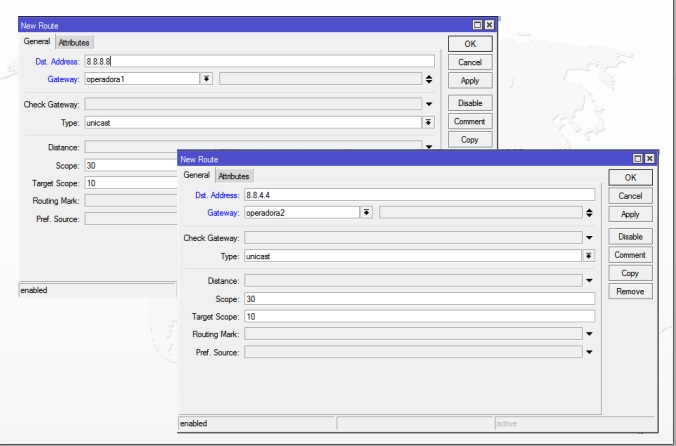Apply the 8.8.4.4 route settings

pyautogui.click(x=630, y=214)
